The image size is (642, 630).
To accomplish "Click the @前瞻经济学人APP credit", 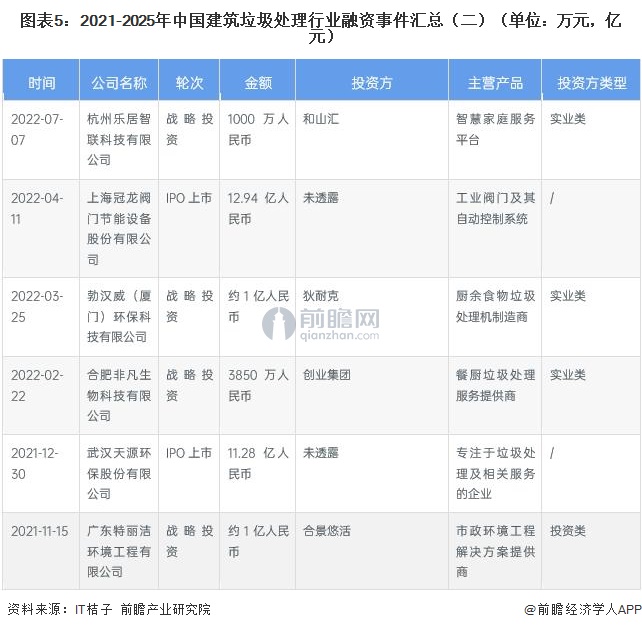I will coord(583,610).
